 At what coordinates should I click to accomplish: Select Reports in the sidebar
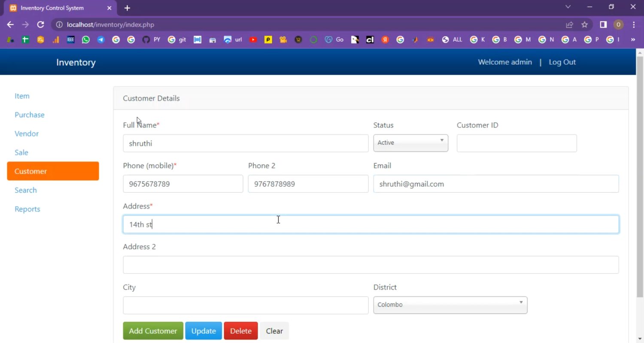click(27, 209)
